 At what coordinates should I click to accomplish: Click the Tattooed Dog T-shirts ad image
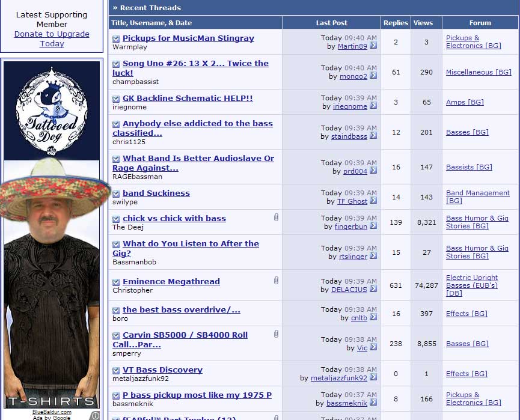click(52, 235)
